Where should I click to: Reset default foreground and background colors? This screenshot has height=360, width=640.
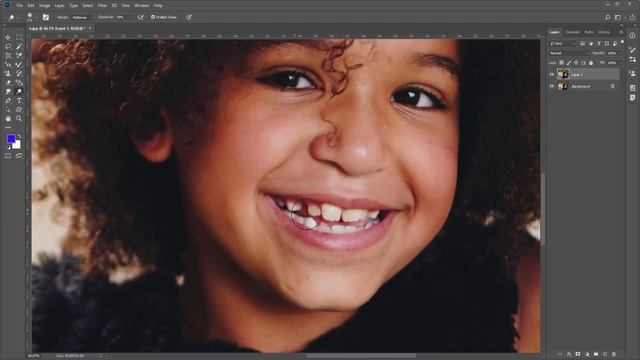tap(9, 147)
